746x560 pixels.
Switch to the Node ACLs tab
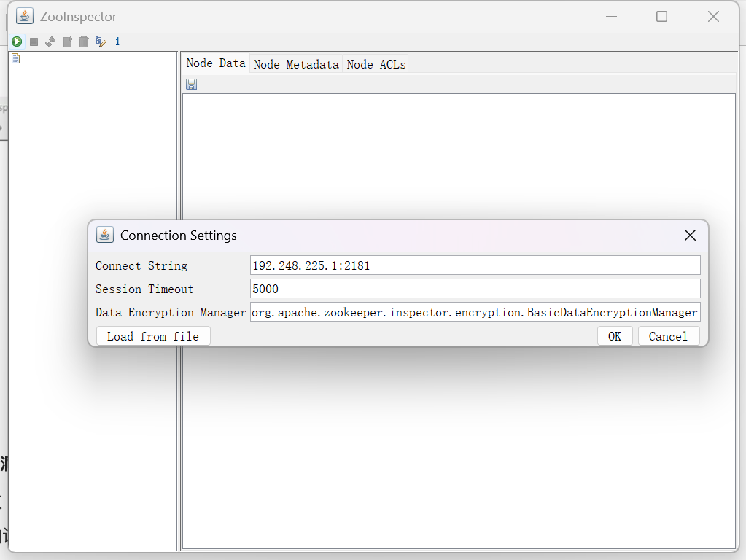tap(376, 64)
